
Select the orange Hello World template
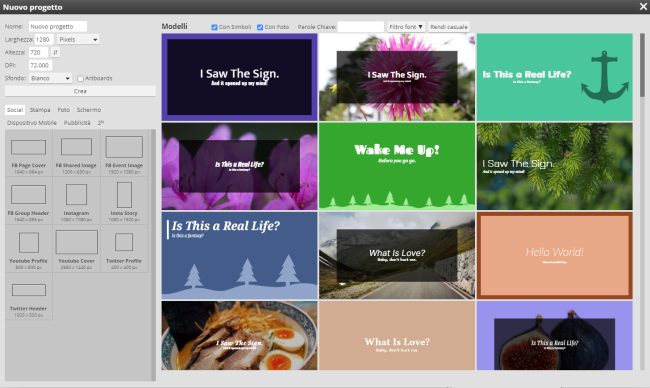[555, 255]
